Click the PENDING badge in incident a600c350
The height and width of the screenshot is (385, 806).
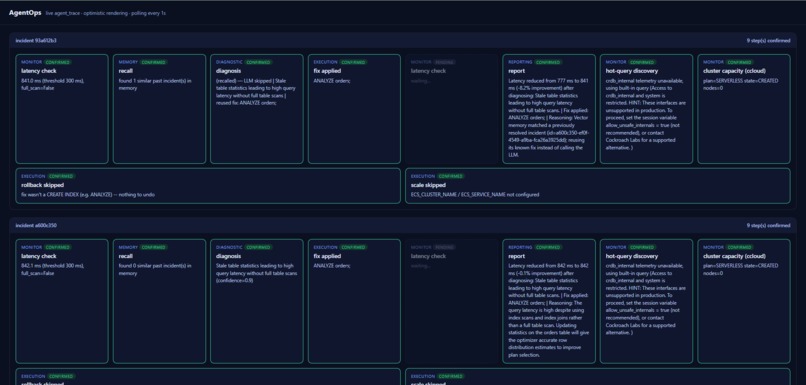445,247
